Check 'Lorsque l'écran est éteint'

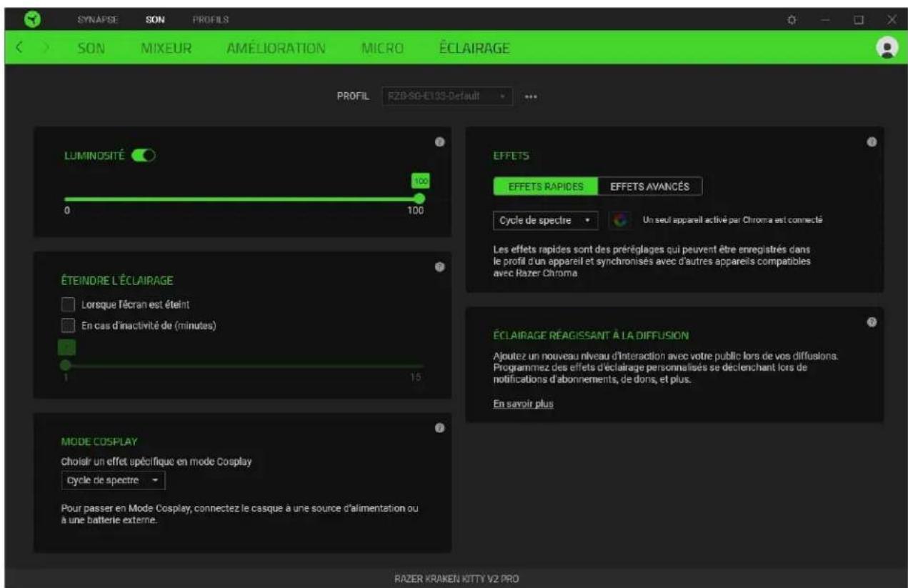[68, 304]
